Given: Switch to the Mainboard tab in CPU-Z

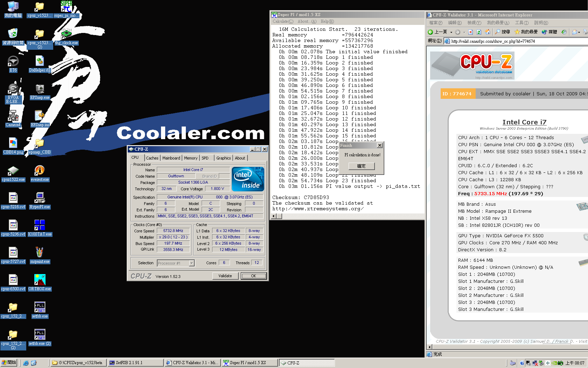Looking at the screenshot, I should [x=171, y=158].
